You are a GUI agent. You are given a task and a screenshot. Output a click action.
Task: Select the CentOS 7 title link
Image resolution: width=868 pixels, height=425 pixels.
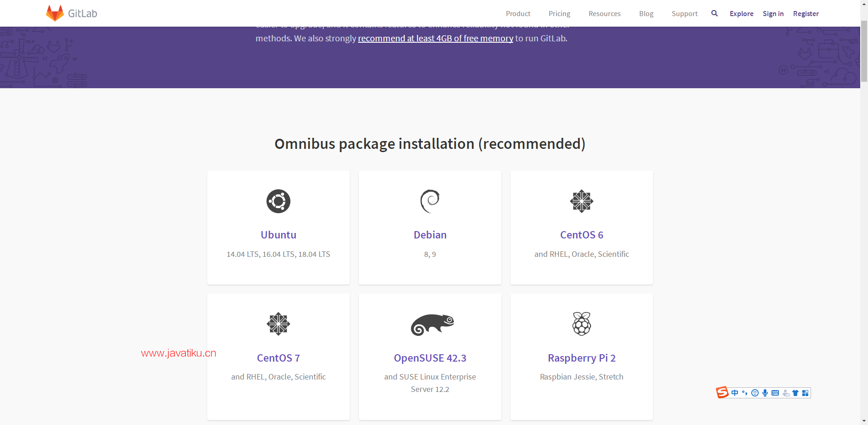tap(278, 358)
